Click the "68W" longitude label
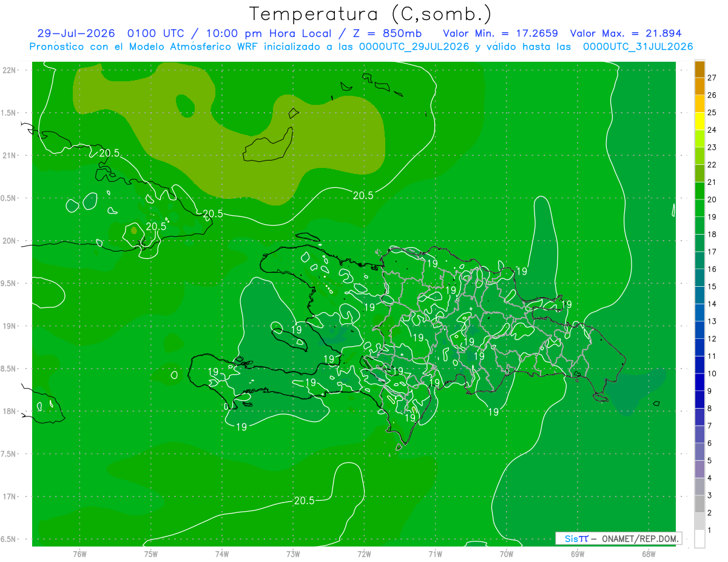The height and width of the screenshot is (562, 728). coord(649,554)
